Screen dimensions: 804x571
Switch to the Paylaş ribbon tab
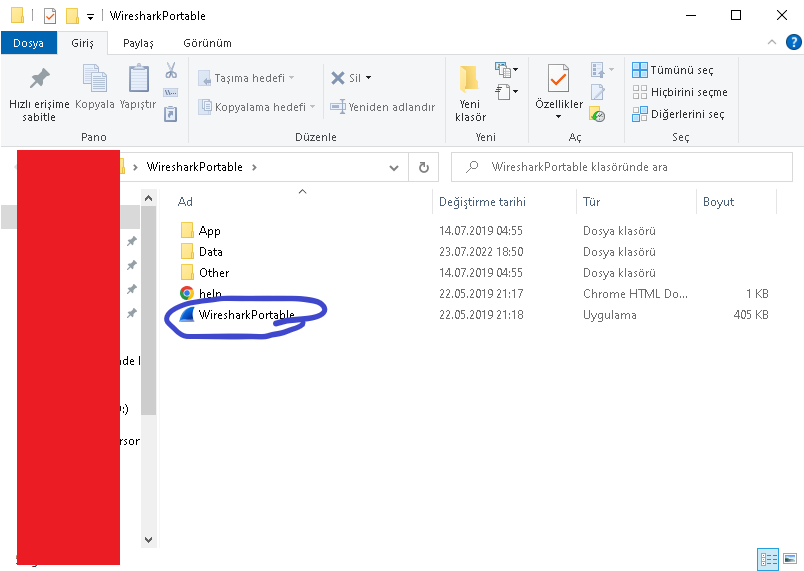pos(138,43)
